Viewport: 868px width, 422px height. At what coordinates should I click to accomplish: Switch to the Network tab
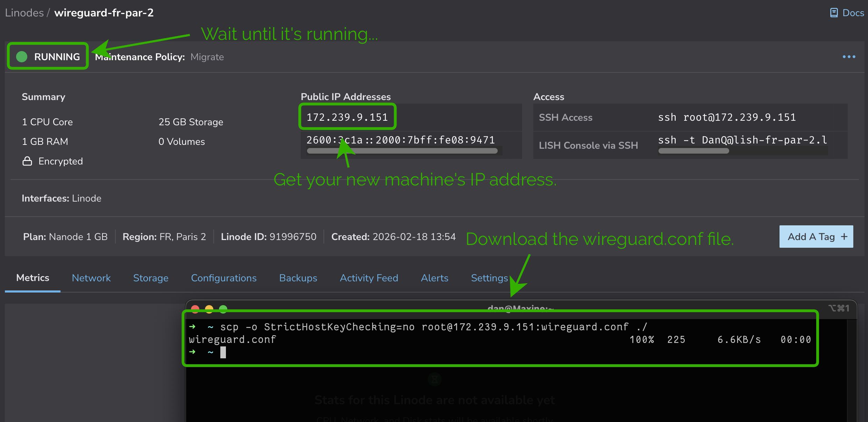(x=91, y=278)
